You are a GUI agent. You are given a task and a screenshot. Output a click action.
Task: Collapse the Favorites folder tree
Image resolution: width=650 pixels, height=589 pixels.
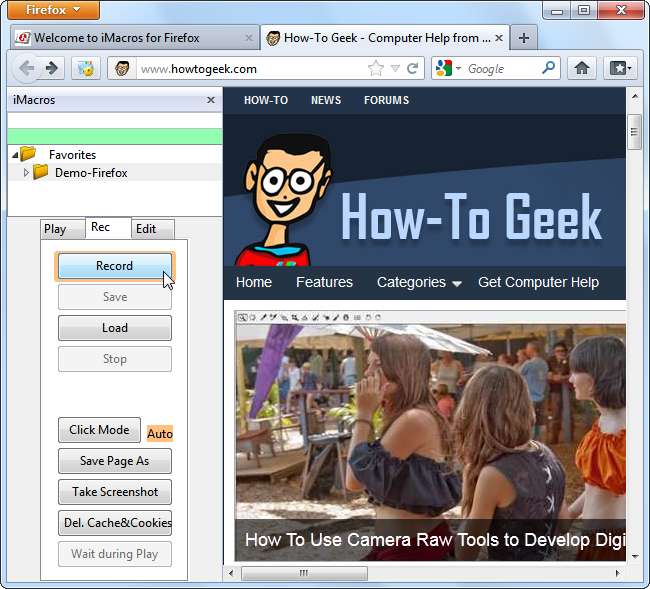point(15,155)
